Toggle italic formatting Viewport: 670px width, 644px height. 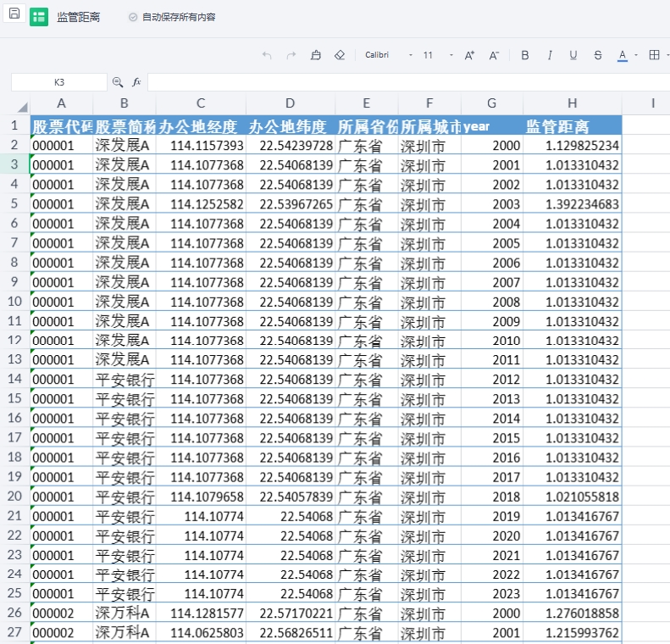pyautogui.click(x=549, y=55)
